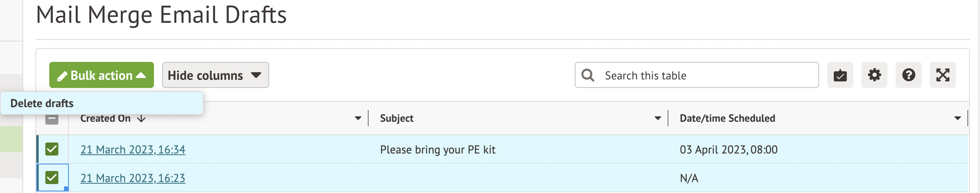This screenshot has width=980, height=193.
Task: Click the search magnifier icon
Action: coord(588,75)
